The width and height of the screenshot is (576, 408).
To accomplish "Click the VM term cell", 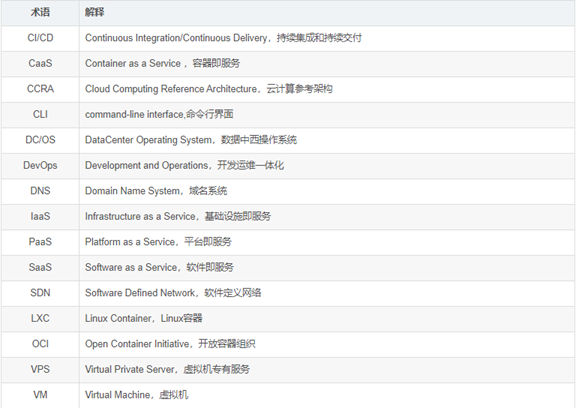I will [x=40, y=395].
